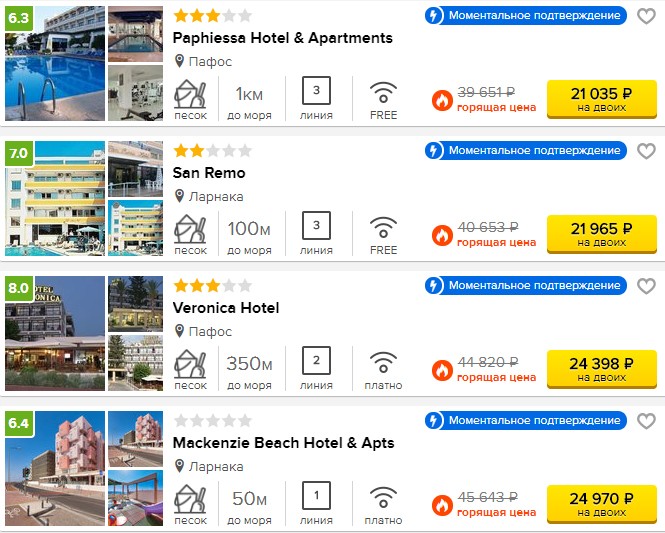
Task: Click the heart icon for Mackenzie Beach Hotel
Action: pos(646,421)
